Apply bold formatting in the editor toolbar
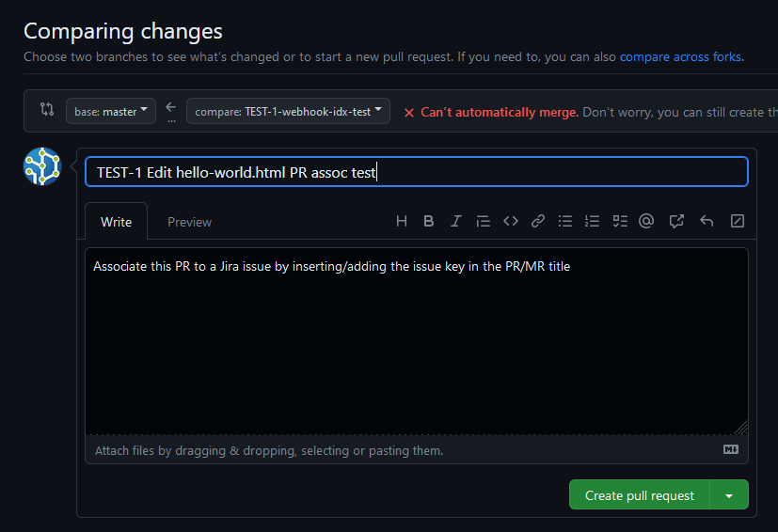Screen dimensions: 778x532 429,222
